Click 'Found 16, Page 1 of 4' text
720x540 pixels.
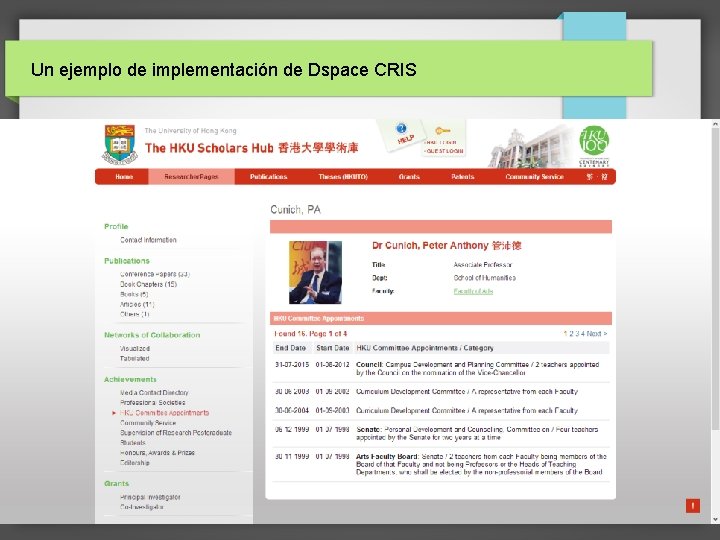310,334
